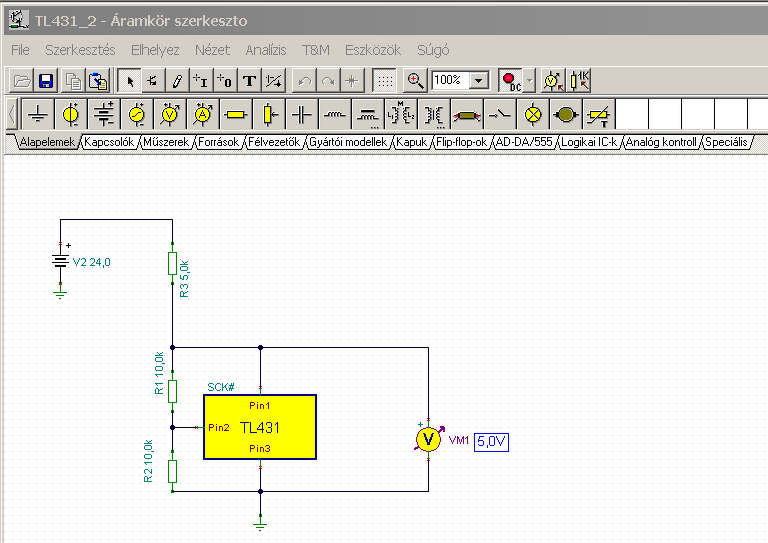The height and width of the screenshot is (543, 768).
Task: Run DC interactive mode button
Action: [x=511, y=81]
